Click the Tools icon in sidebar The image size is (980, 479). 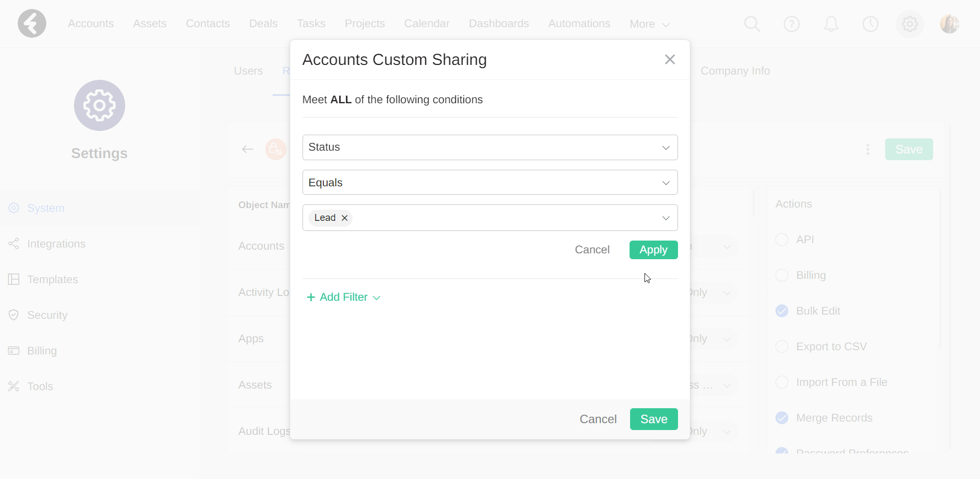coord(14,386)
